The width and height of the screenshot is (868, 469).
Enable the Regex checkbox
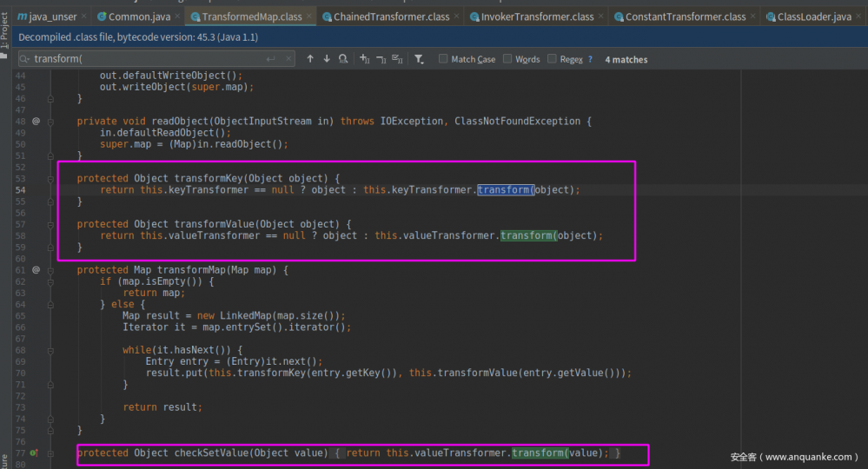coord(552,59)
